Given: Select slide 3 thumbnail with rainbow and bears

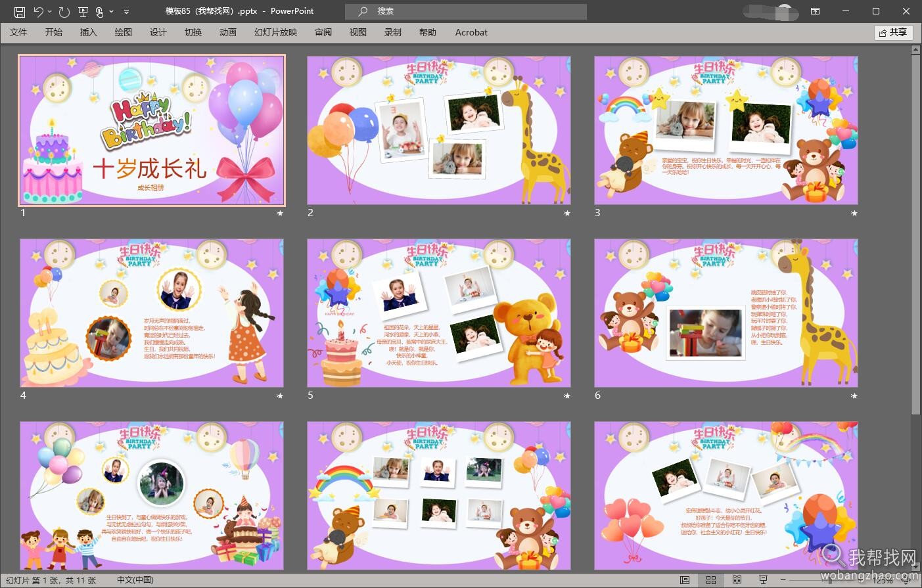Looking at the screenshot, I should (726, 130).
